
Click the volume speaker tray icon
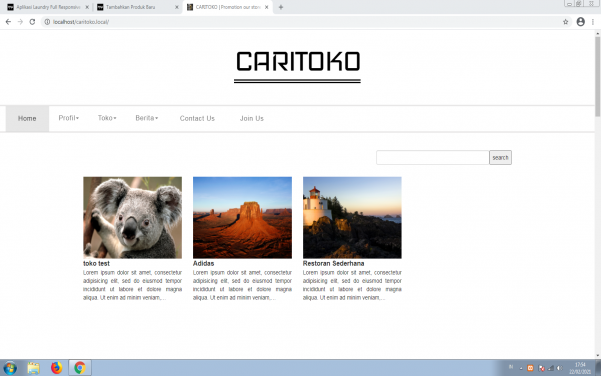pyautogui.click(x=560, y=368)
